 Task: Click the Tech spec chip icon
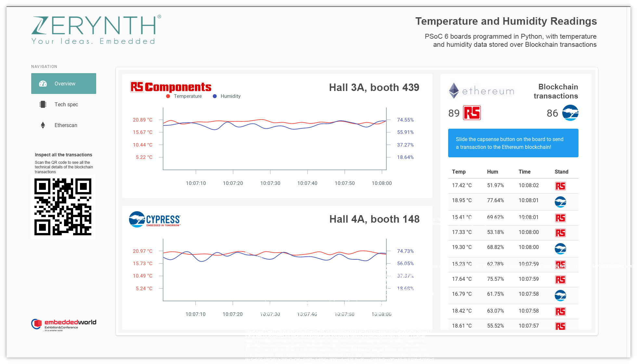click(x=43, y=104)
